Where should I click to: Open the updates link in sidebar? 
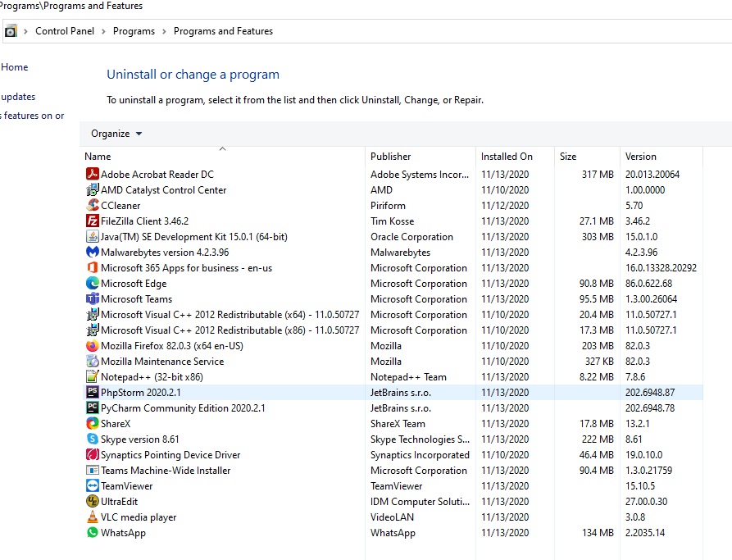18,97
